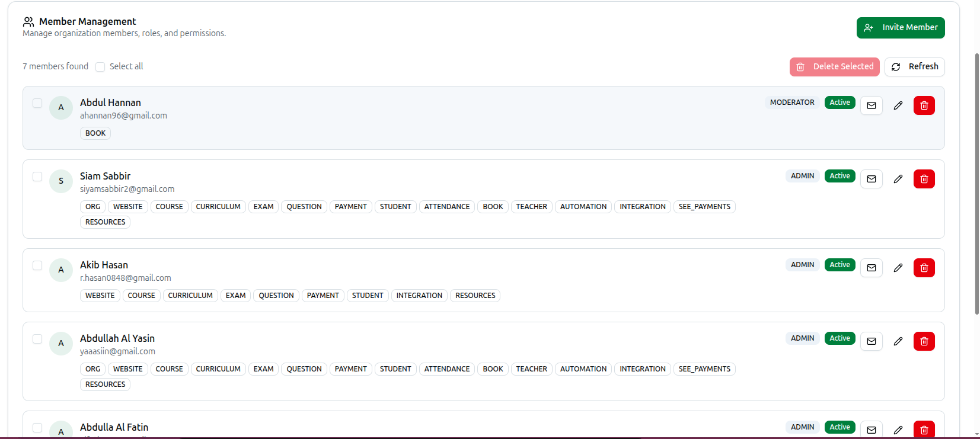The height and width of the screenshot is (439, 980).
Task: Click the '7 members found' text
Action: (x=55, y=66)
